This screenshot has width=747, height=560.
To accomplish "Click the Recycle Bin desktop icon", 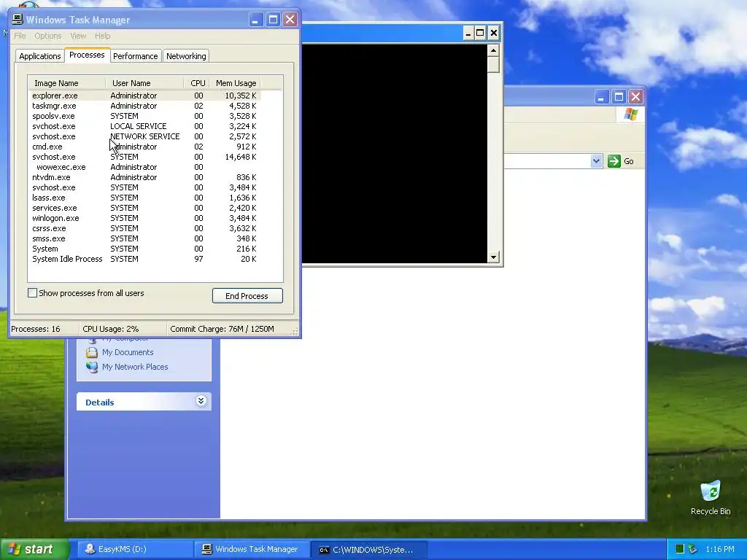I will (x=711, y=497).
